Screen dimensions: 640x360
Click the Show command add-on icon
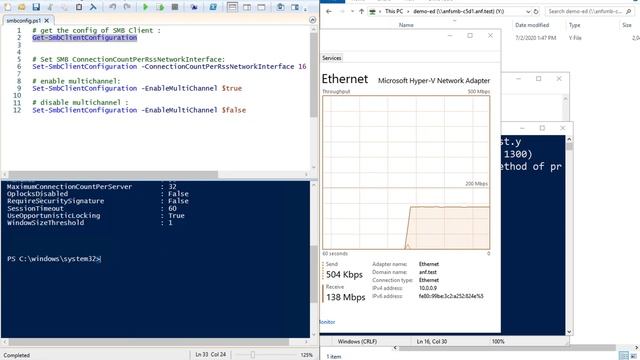coord(295,7)
